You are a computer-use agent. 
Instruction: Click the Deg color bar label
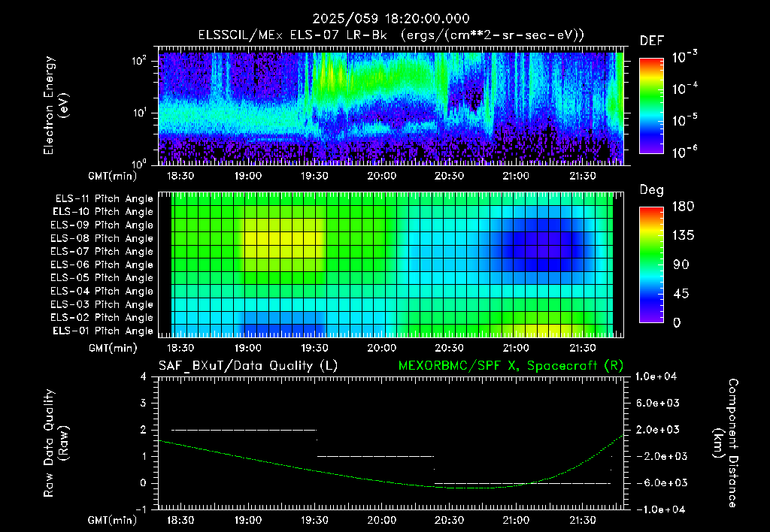click(652, 190)
